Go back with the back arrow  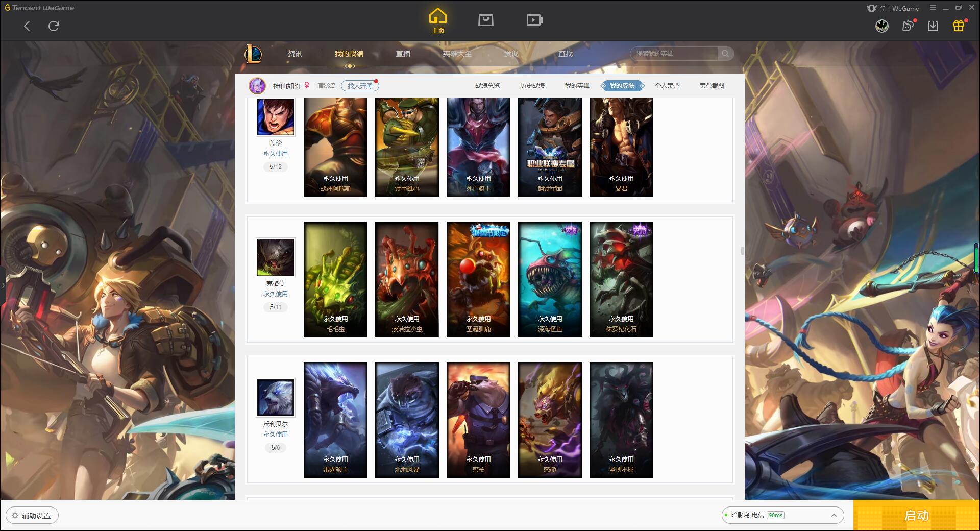click(x=27, y=26)
